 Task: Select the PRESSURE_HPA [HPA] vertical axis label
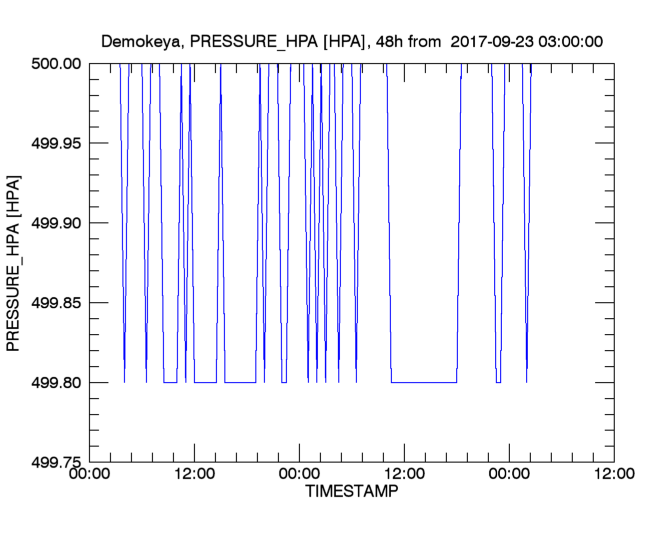tap(15, 262)
